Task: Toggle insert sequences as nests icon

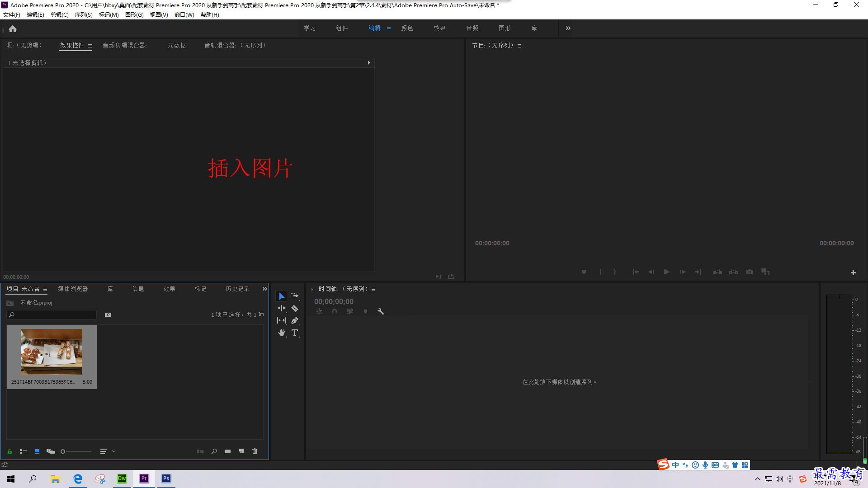Action: pyautogui.click(x=319, y=311)
